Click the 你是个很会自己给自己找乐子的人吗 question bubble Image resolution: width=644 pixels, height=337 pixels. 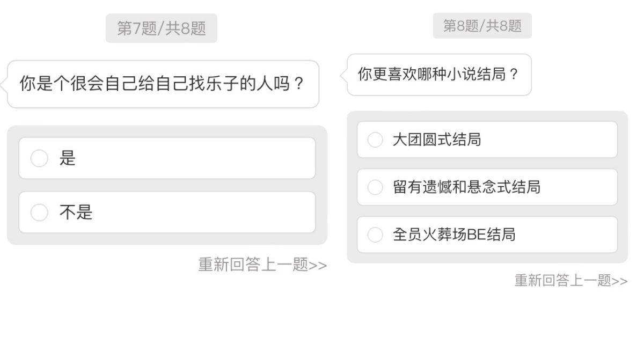pyautogui.click(x=163, y=84)
